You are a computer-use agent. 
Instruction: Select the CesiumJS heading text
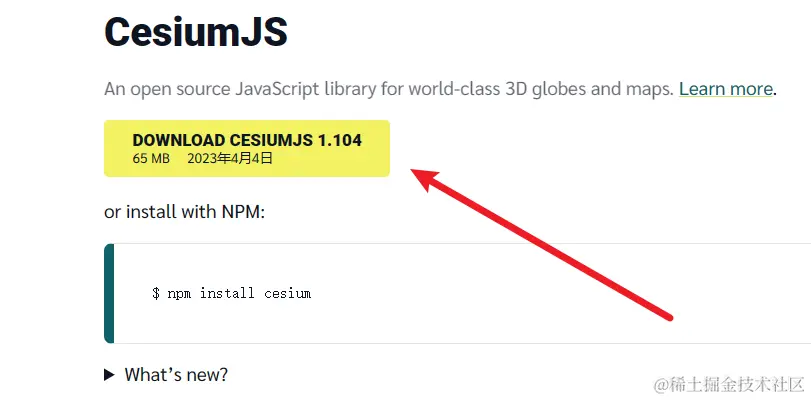click(x=196, y=32)
